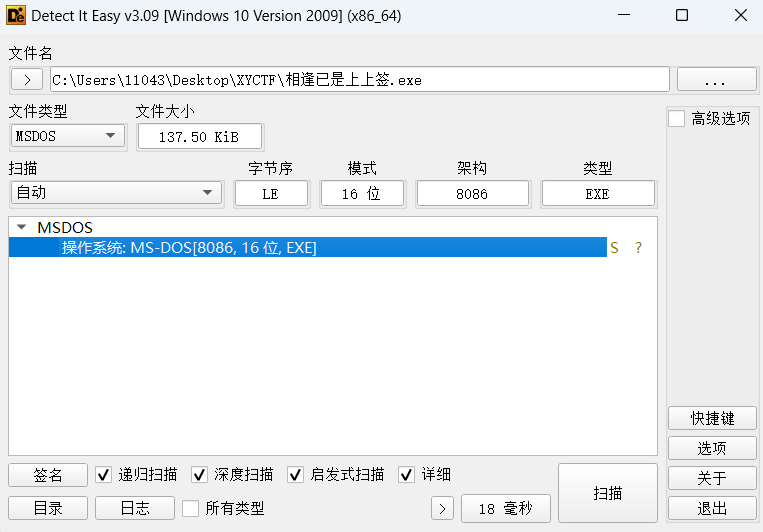Click the Detect It Easy app logo icon
763x532 pixels.
point(16,15)
